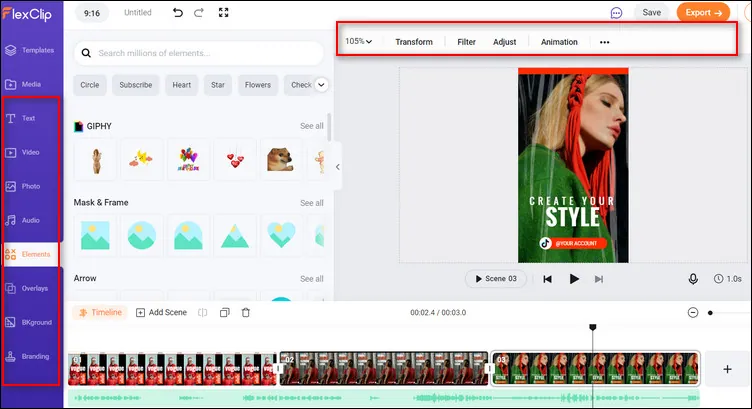
Task: Open the Adjust tool tab
Action: coord(505,42)
